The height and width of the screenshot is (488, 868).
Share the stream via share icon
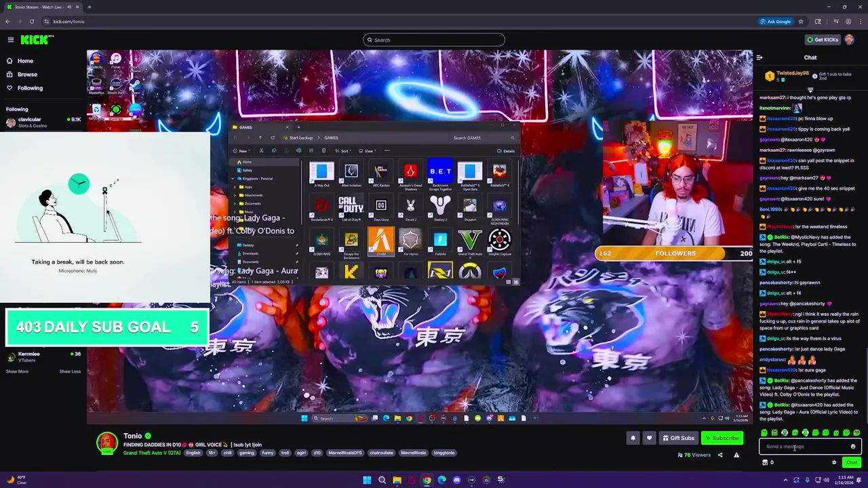pos(720,455)
